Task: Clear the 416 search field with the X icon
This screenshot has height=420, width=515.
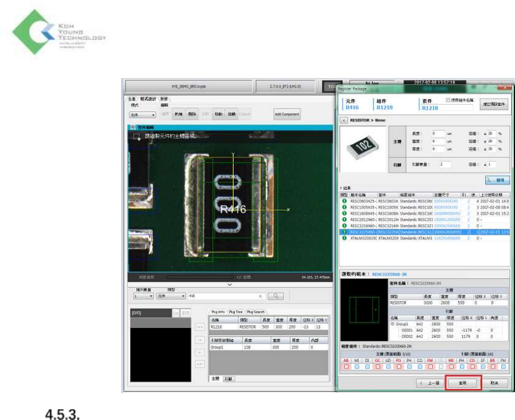Action: pyautogui.click(x=261, y=296)
